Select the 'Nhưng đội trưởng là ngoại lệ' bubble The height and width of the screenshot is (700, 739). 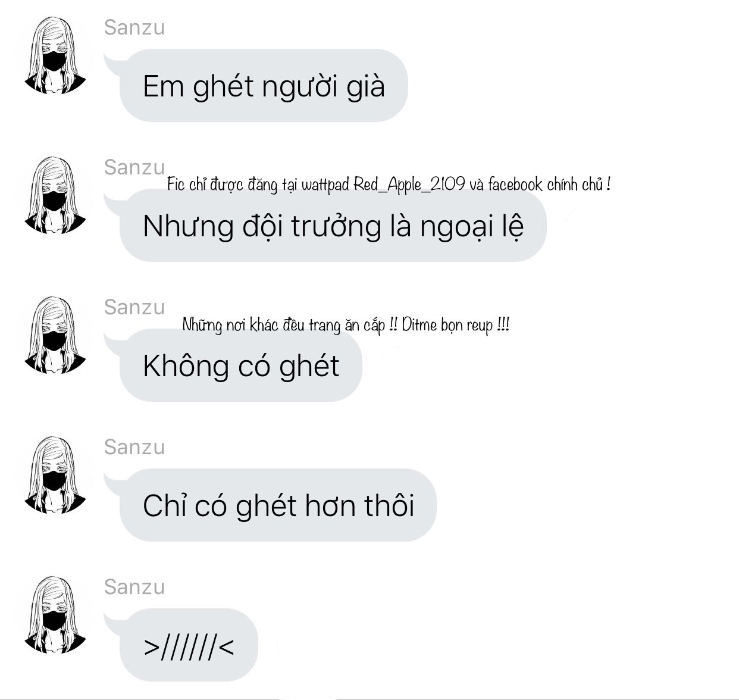point(333,226)
